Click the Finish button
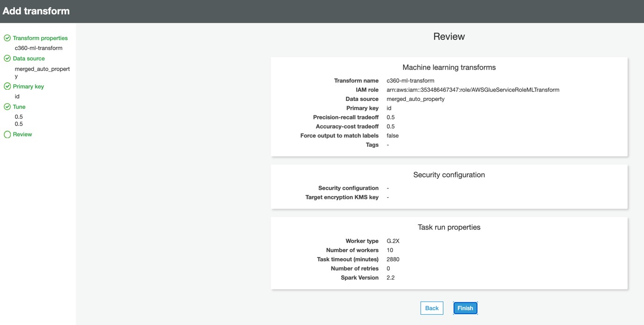 pyautogui.click(x=465, y=308)
